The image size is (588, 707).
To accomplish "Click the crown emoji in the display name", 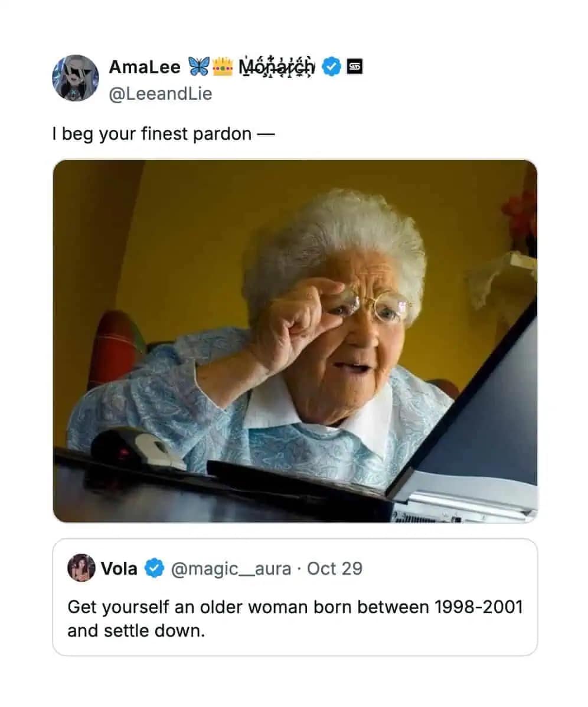I will [x=222, y=66].
